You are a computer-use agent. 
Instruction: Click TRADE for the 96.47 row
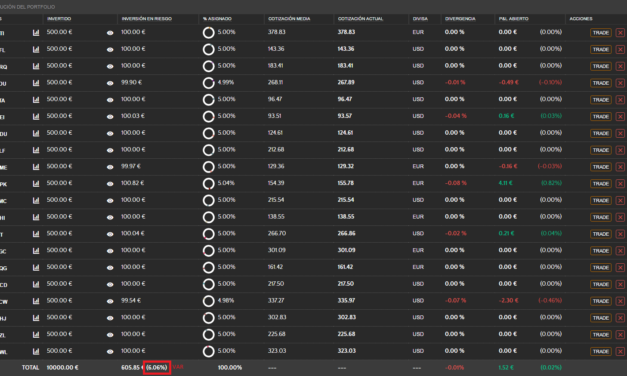pos(601,100)
